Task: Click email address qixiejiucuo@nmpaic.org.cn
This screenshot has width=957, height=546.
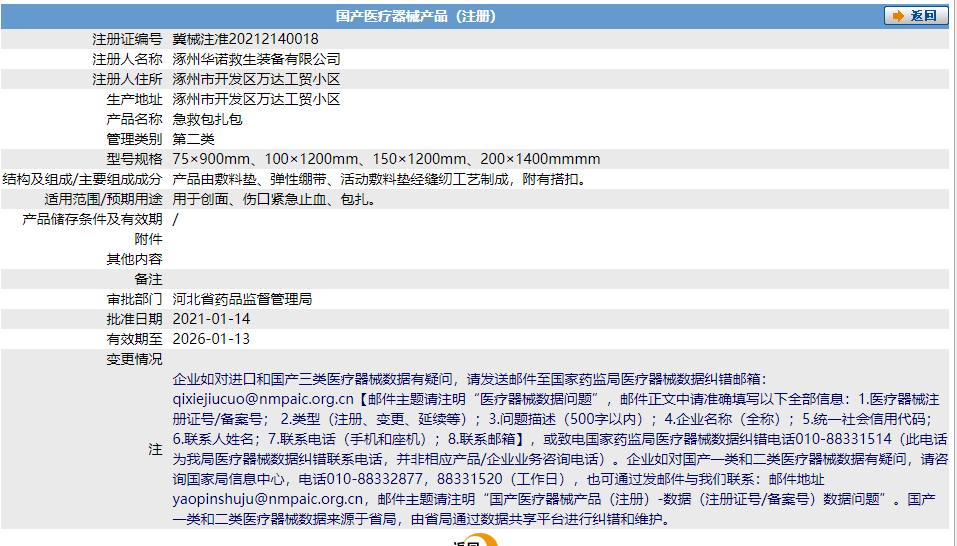Action: (263, 400)
